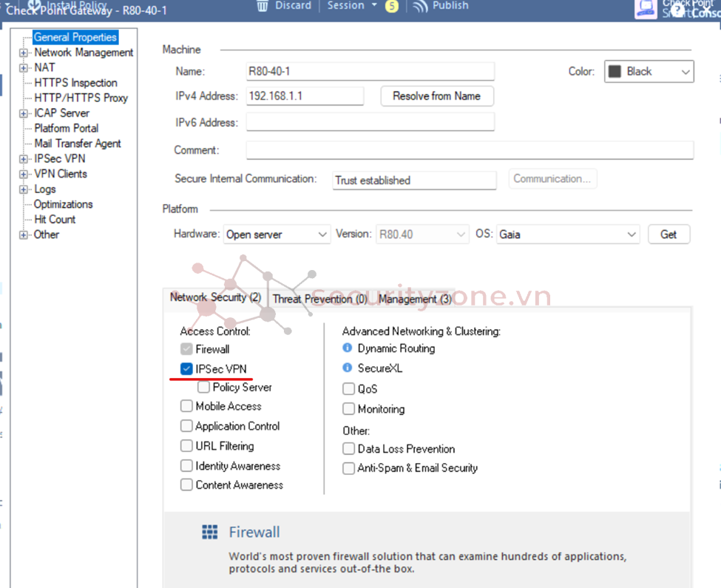The height and width of the screenshot is (588, 721).
Task: Toggle the IPSec VPN checkbox
Action: (x=186, y=369)
